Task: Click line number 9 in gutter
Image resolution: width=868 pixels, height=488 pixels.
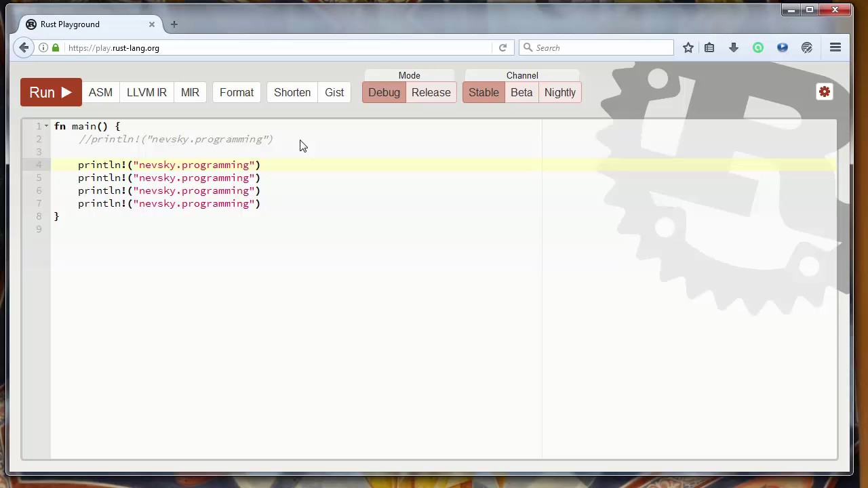Action: pyautogui.click(x=39, y=229)
